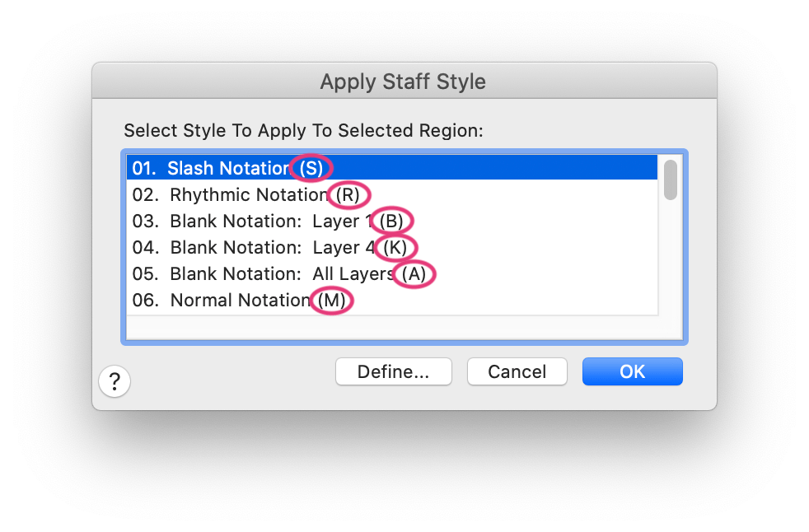Select 02. Rhythmic Notation style
Viewport: 809px width, 532px height.
231,195
